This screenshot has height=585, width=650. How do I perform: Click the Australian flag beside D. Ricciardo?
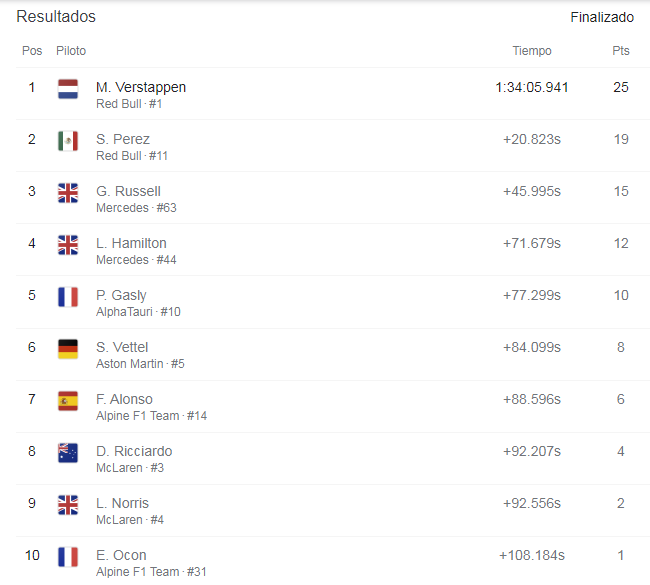click(x=68, y=453)
